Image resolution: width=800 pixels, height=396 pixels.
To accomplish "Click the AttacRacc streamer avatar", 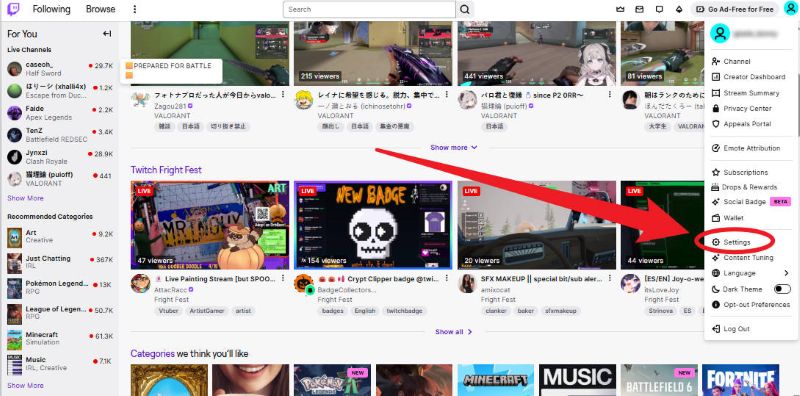I will pyautogui.click(x=140, y=283).
